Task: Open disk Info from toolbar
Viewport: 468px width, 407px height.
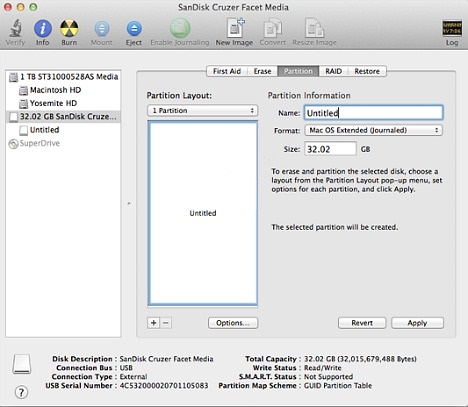Action: coord(43,28)
